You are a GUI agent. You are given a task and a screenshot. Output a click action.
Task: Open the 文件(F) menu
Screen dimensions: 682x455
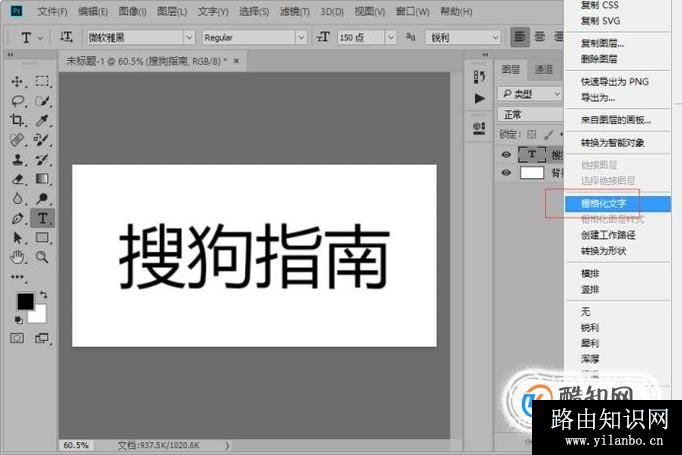coord(52,12)
